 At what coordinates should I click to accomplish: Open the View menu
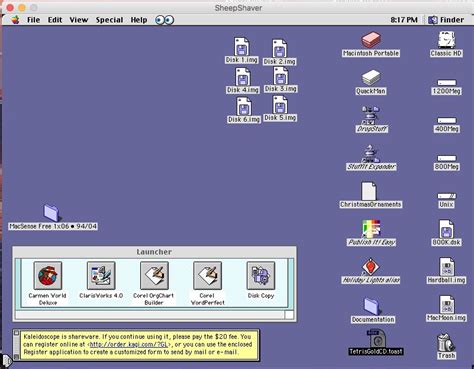pos(79,20)
